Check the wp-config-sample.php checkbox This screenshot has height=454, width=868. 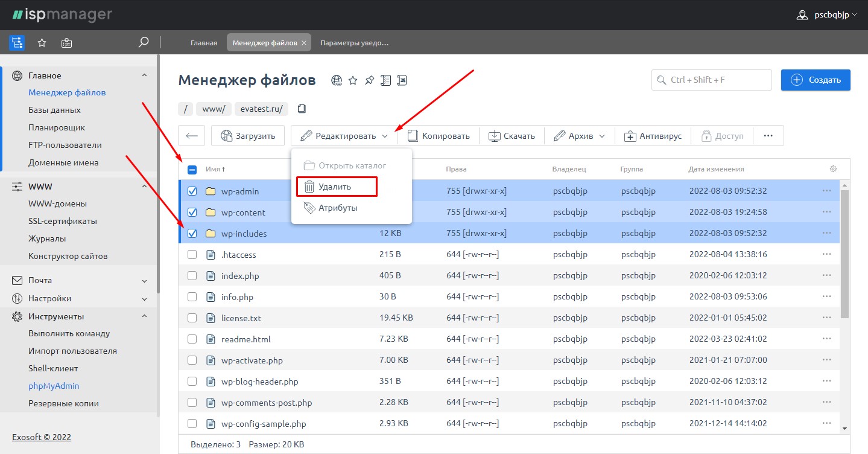click(192, 424)
